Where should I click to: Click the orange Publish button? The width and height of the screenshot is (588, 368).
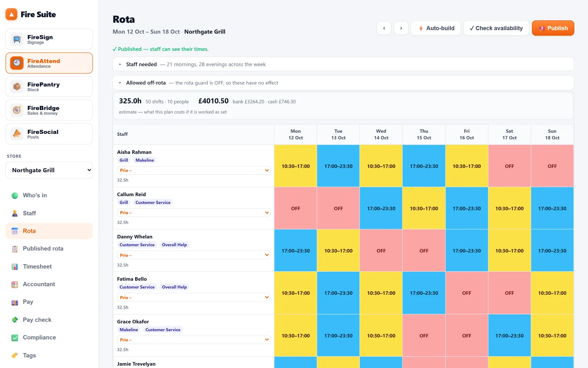click(x=553, y=28)
